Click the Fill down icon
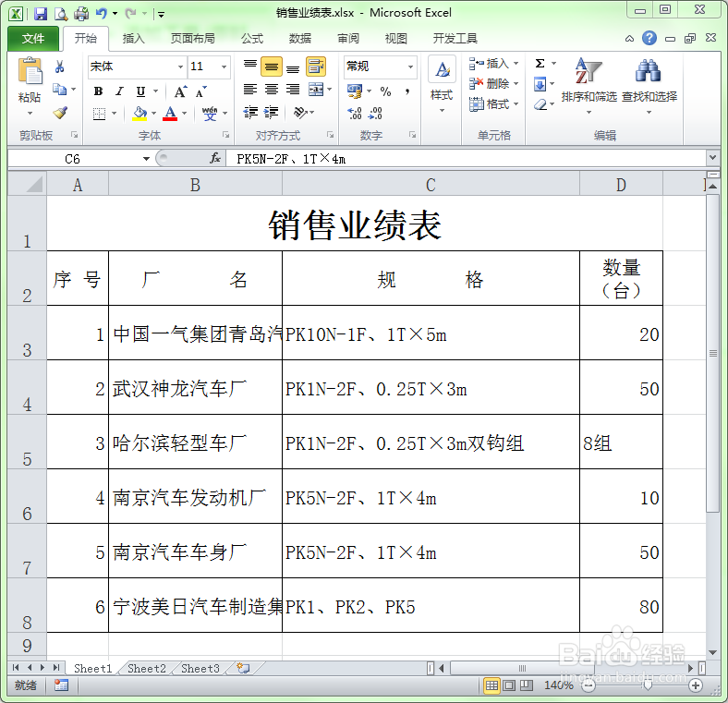Image resolution: width=728 pixels, height=703 pixels. pos(540,84)
